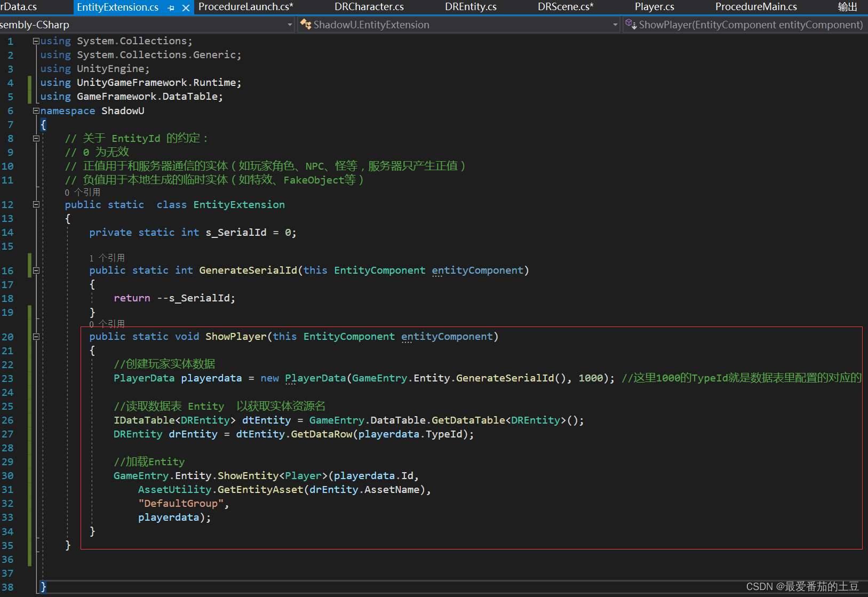Open the DRCharacter.cs tab
The image size is (868, 597).
[x=369, y=7]
